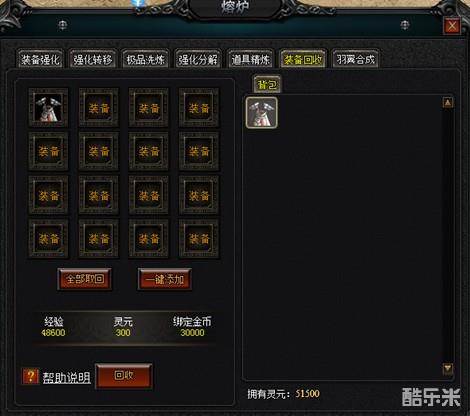
Task: Click the last 装备 slot in the top row
Action: click(x=199, y=107)
